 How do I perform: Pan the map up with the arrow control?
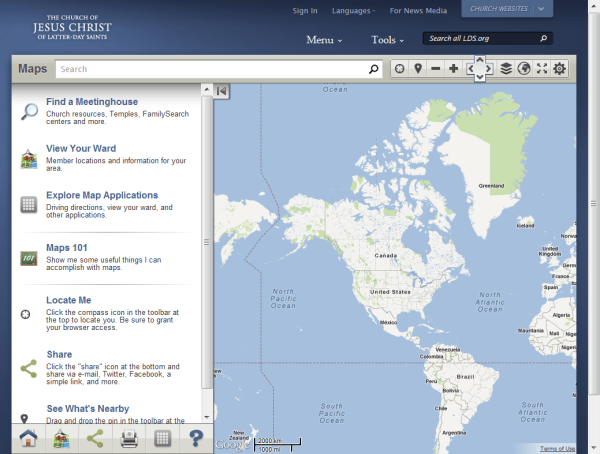click(479, 60)
